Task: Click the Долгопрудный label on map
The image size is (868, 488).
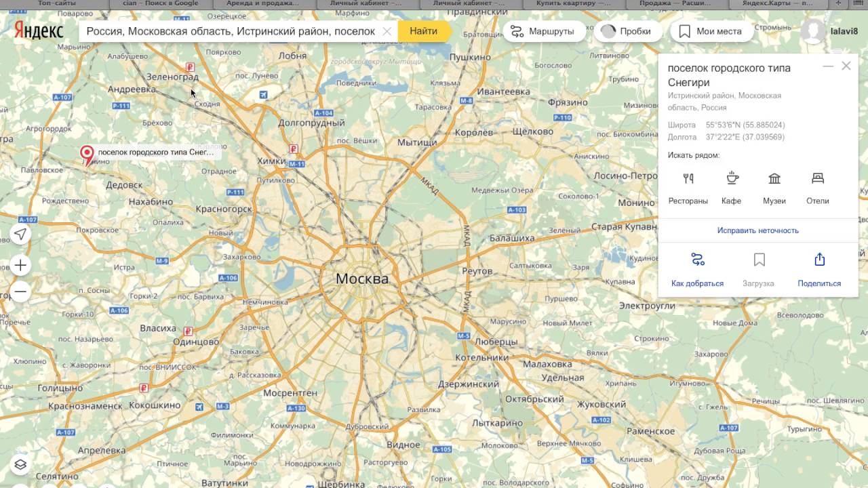Action: [312, 123]
